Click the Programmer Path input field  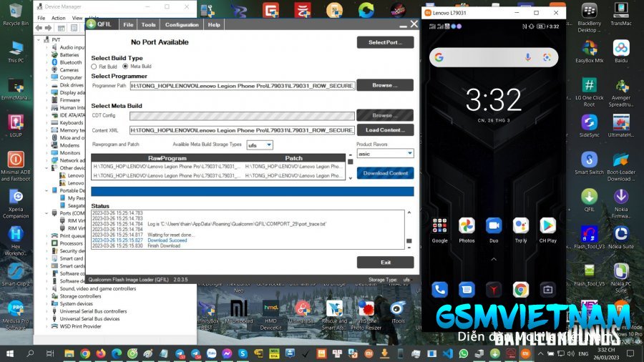click(243, 85)
